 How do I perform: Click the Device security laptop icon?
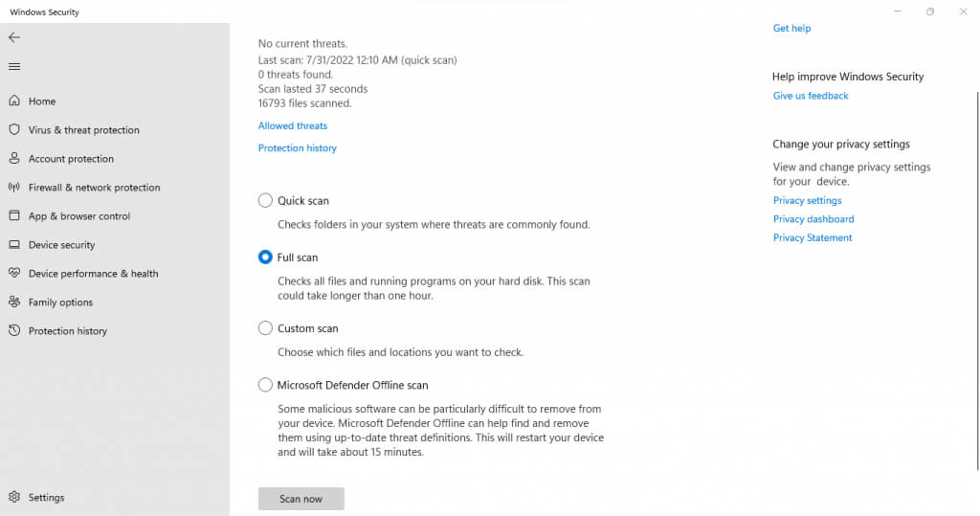click(x=14, y=245)
